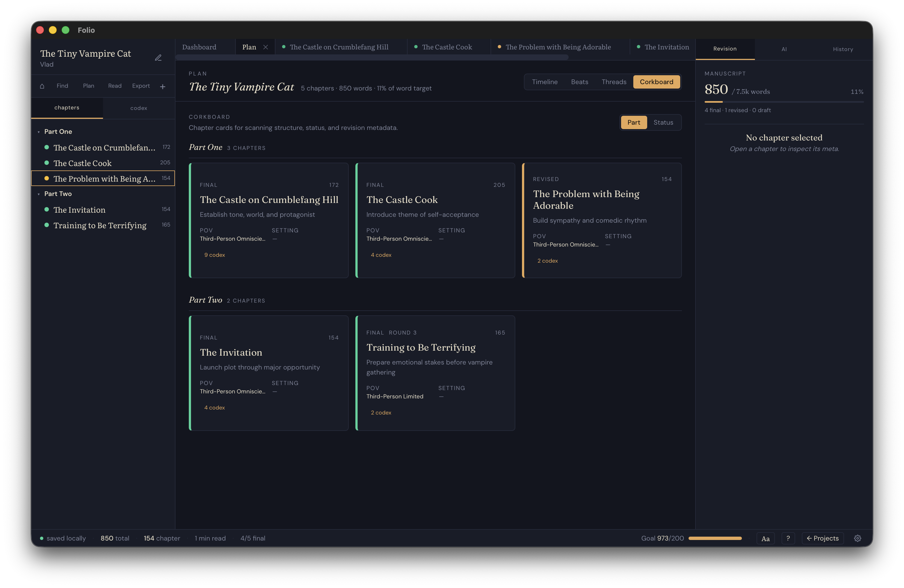Open The Invitation corkboard card
The height and width of the screenshot is (588, 904).
click(x=268, y=373)
